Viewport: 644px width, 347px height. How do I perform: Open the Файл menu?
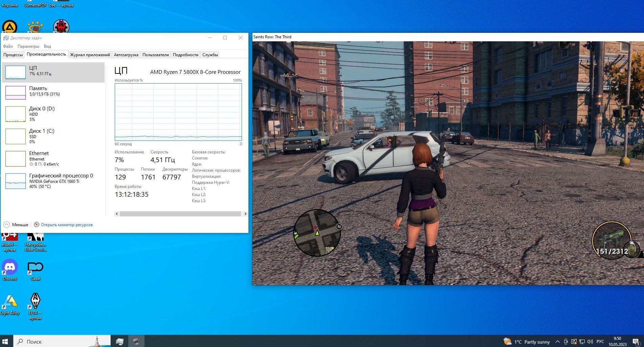(x=8, y=46)
